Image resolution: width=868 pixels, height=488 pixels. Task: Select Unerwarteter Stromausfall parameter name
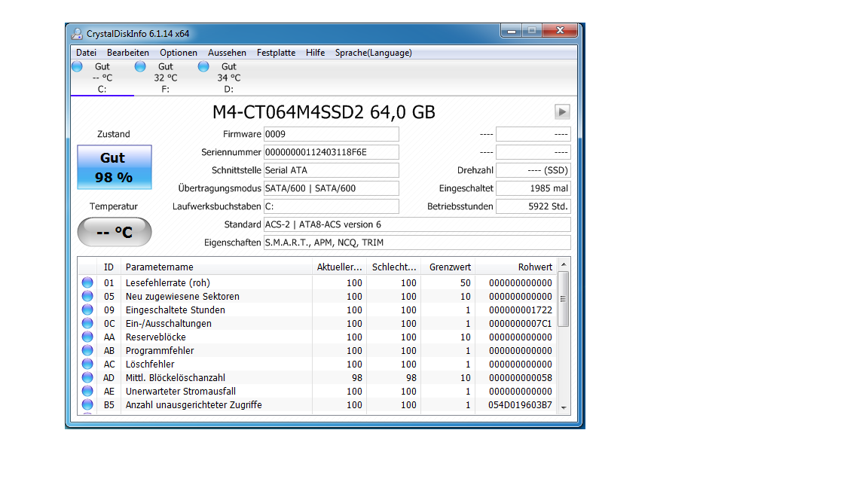181,391
